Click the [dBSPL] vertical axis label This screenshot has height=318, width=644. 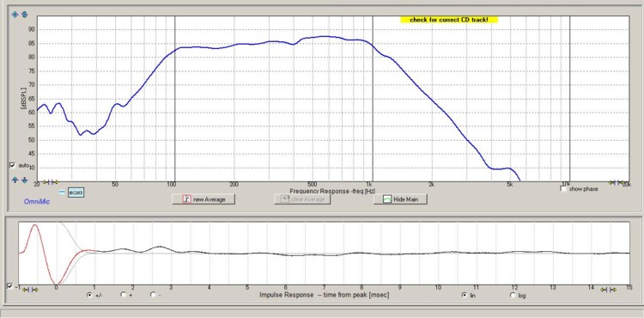click(23, 99)
